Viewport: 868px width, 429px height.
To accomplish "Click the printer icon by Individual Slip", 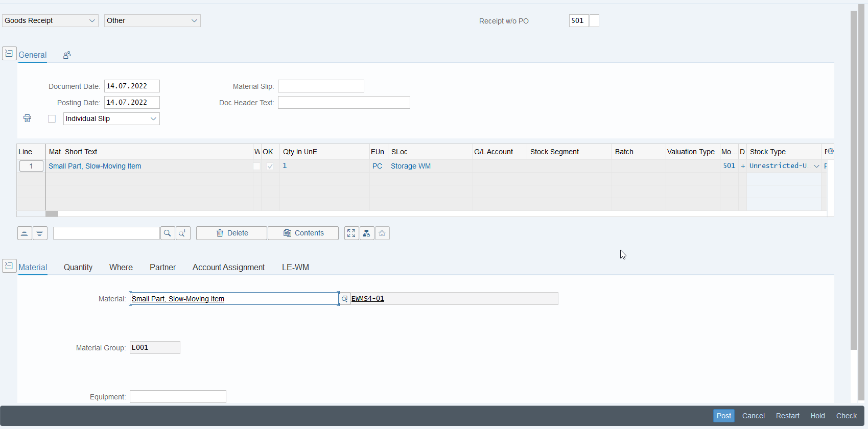I will (x=28, y=118).
